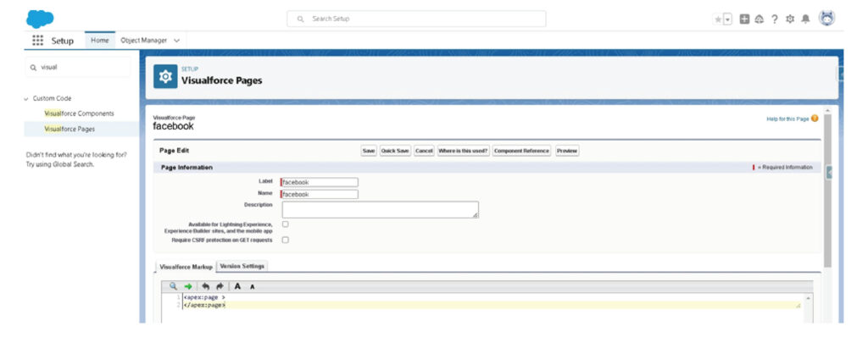This screenshot has height=337, width=868.
Task: Click Where is this used? button
Action: point(464,151)
